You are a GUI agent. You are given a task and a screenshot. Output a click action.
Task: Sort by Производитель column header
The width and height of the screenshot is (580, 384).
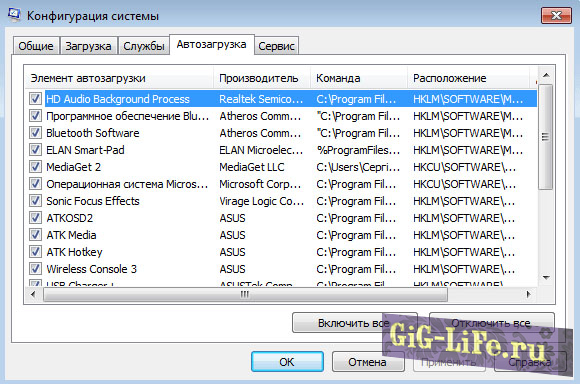coord(262,78)
